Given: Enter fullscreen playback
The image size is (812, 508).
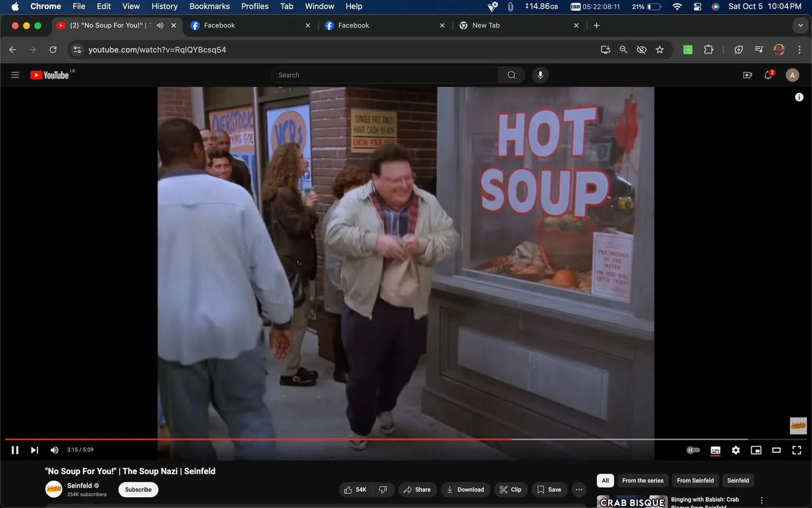Looking at the screenshot, I should point(797,450).
